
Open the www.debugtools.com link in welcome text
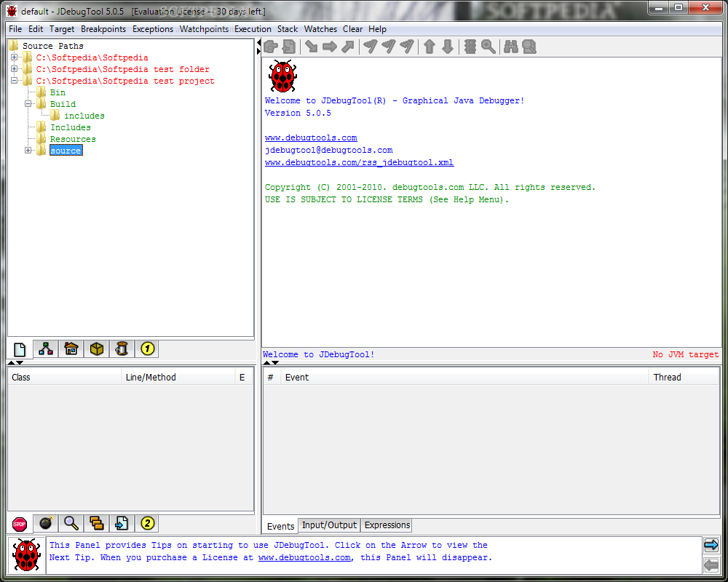(x=311, y=137)
